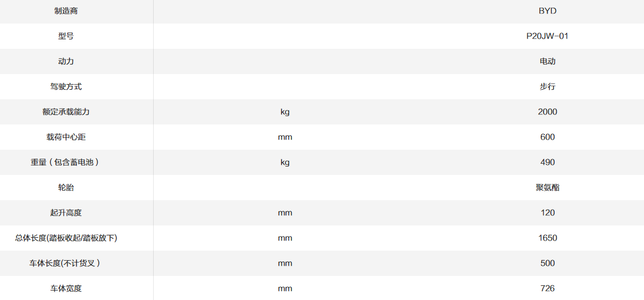Click the 600 load center value
The height and width of the screenshot is (300, 644).
tap(547, 137)
